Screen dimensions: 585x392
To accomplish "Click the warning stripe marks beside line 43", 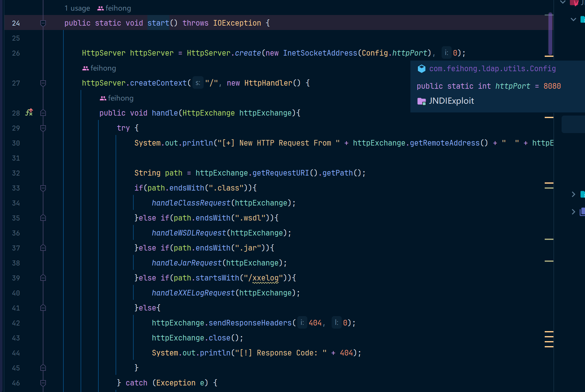I will pos(549,339).
